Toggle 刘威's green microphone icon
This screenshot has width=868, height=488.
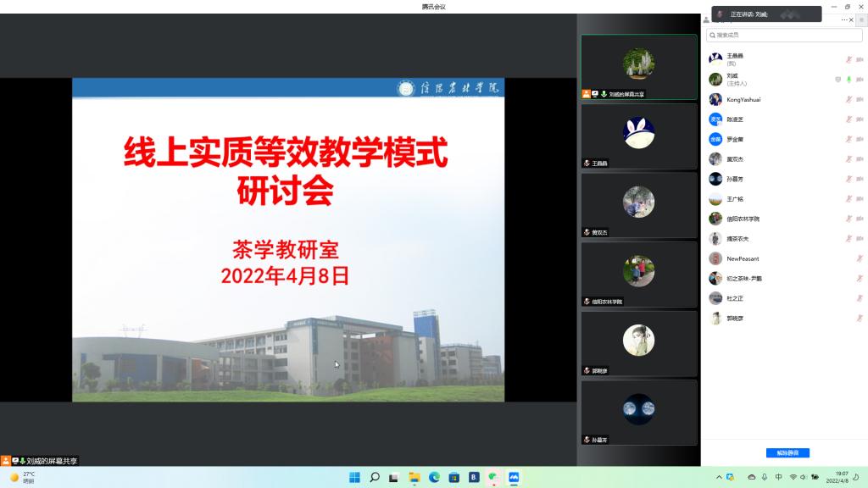[849, 80]
